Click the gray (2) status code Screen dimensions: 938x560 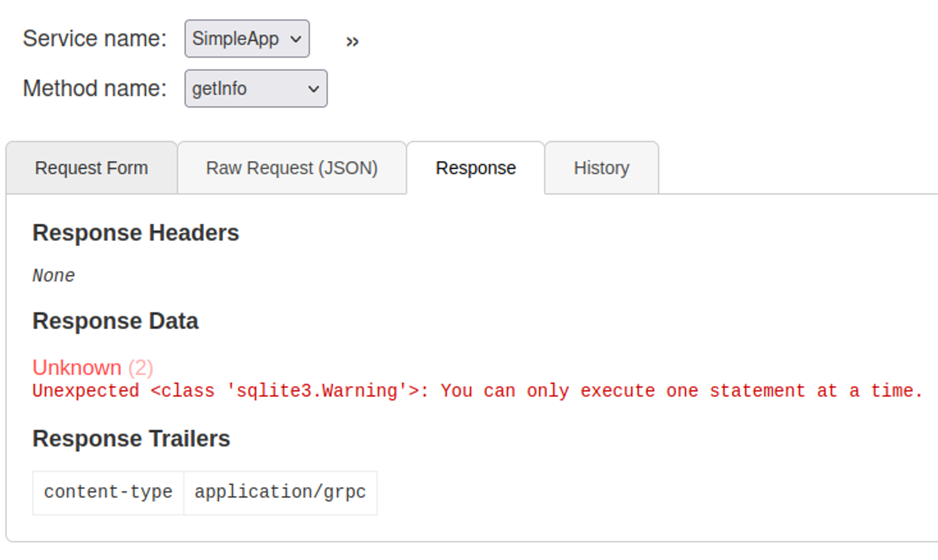coord(141,368)
